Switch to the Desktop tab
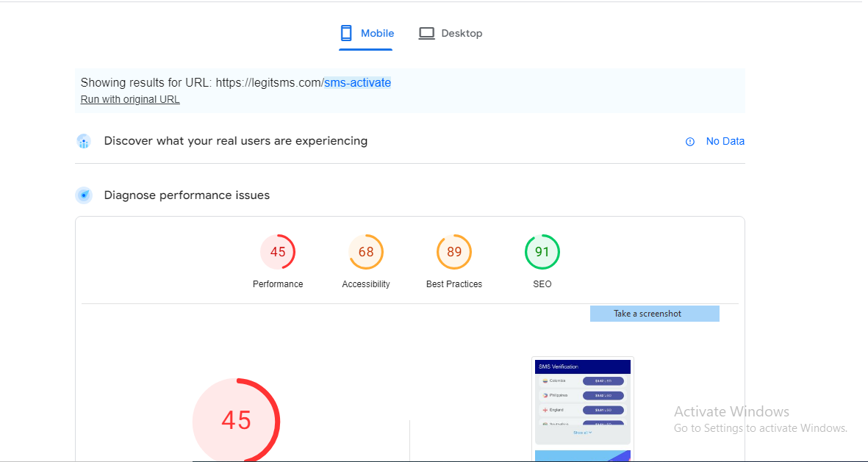 [x=450, y=33]
